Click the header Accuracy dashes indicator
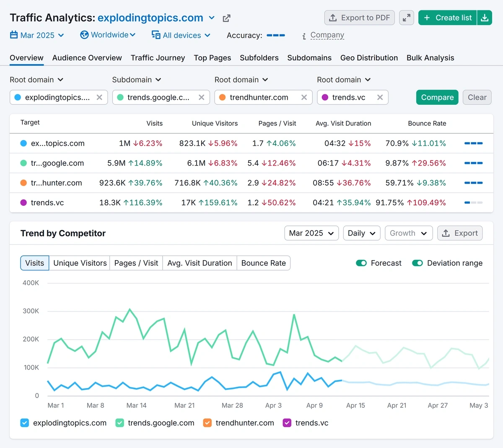 click(x=276, y=35)
